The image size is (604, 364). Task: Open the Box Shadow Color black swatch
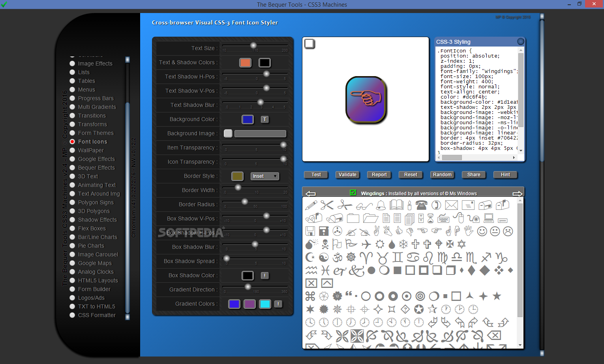[x=248, y=275]
